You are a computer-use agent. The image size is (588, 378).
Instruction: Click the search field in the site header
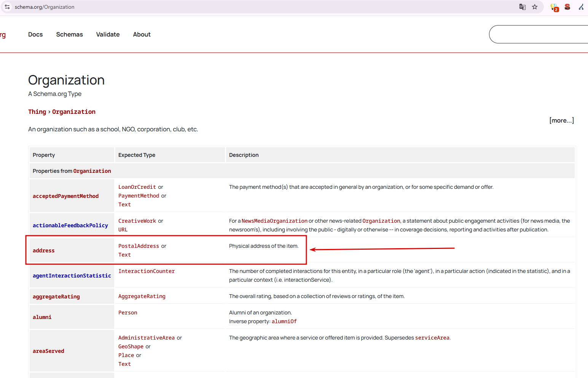pyautogui.click(x=538, y=34)
